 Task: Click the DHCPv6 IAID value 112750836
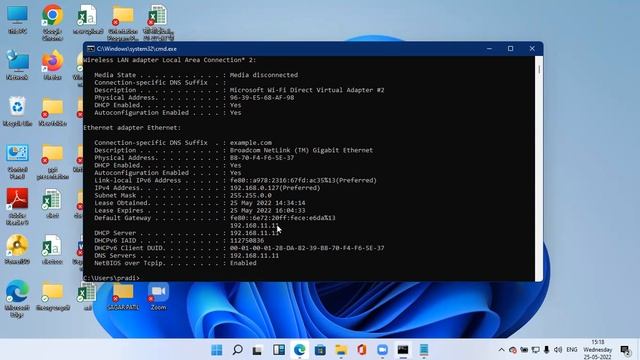pos(247,240)
